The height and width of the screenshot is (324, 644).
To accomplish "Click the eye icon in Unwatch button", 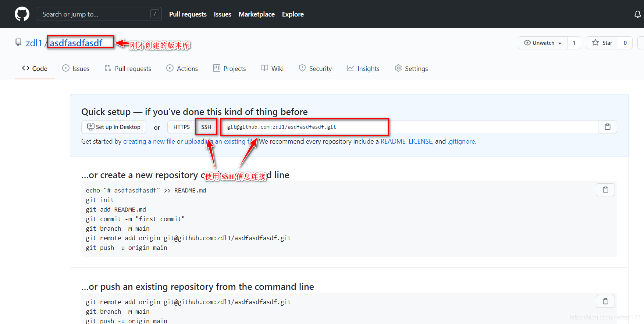I will pos(527,43).
